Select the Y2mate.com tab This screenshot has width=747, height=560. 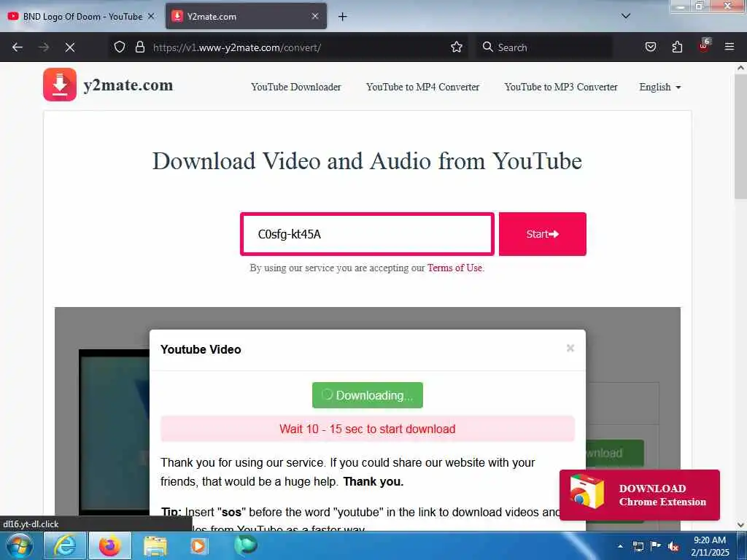tap(246, 16)
